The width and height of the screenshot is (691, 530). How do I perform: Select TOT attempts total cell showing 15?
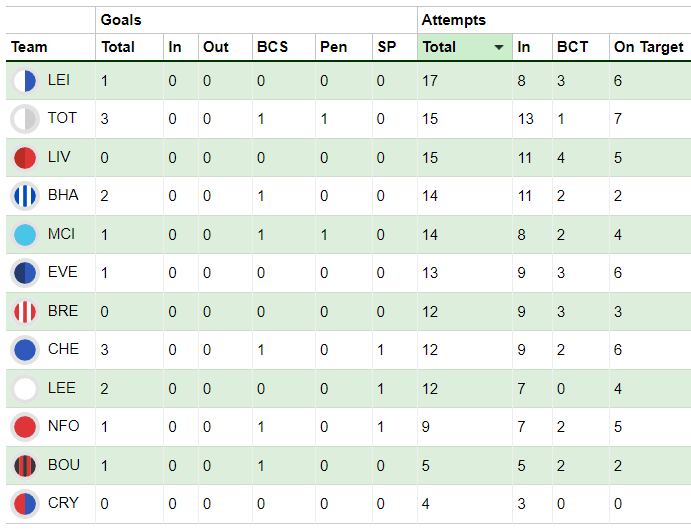click(465, 119)
